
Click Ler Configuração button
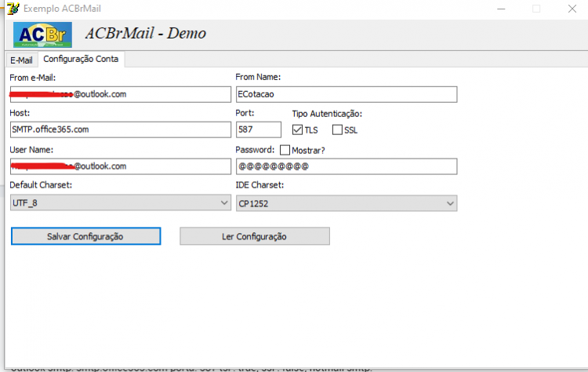coord(255,236)
